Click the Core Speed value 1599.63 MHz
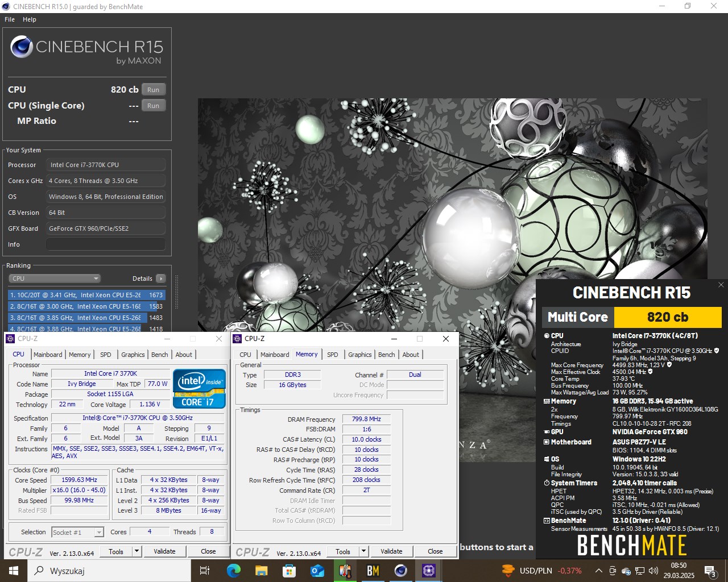Viewport: 728px width, 582px height. (x=80, y=480)
